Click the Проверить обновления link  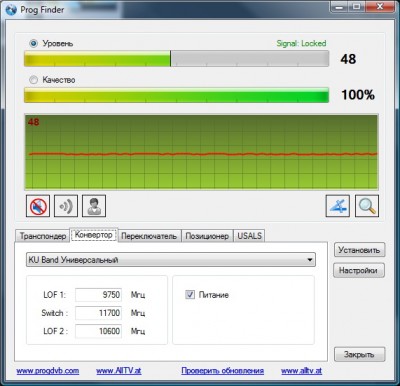click(x=223, y=371)
